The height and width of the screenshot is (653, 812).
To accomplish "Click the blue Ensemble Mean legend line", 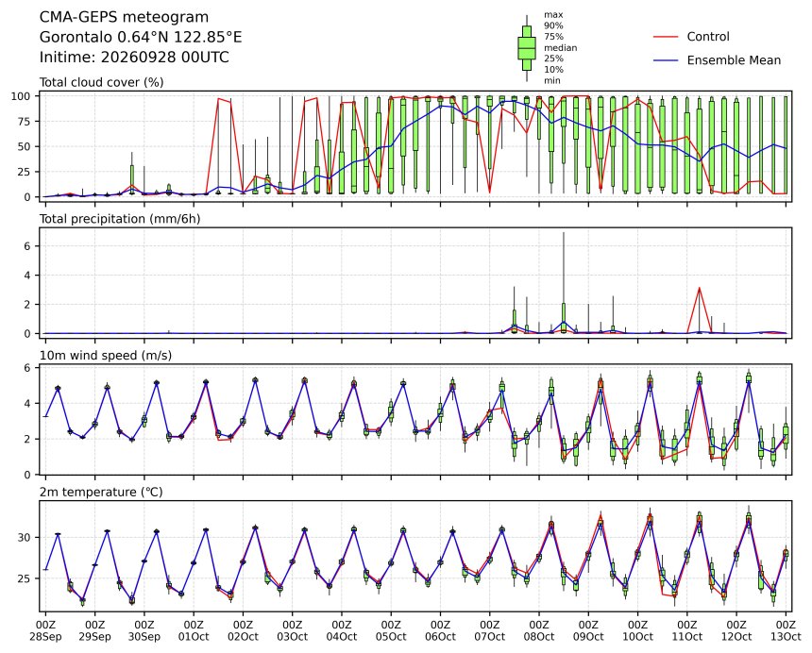I will [x=666, y=60].
